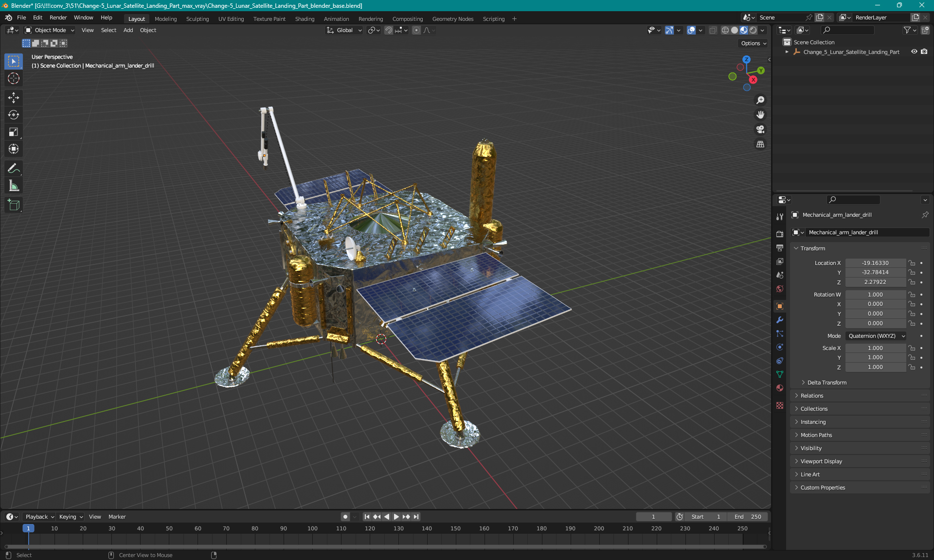Toggle the Scale Z lock icon
934x560 pixels.
coord(912,367)
